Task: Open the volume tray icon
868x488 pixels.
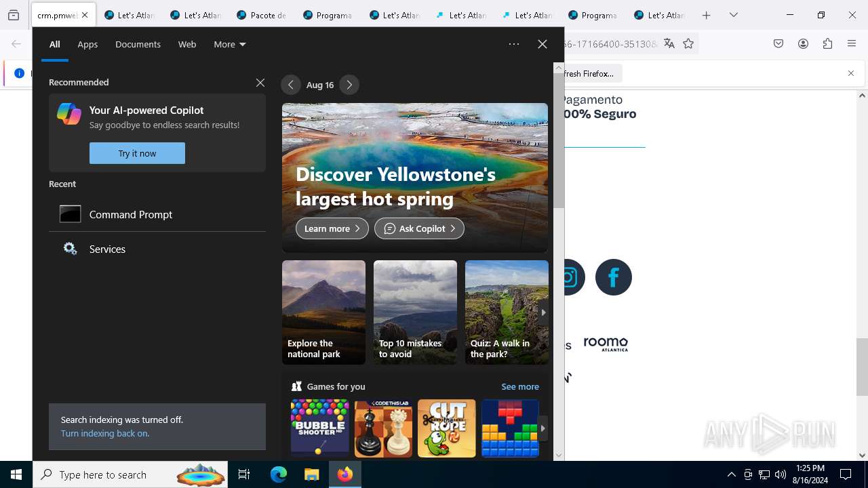Action: pyautogui.click(x=781, y=474)
